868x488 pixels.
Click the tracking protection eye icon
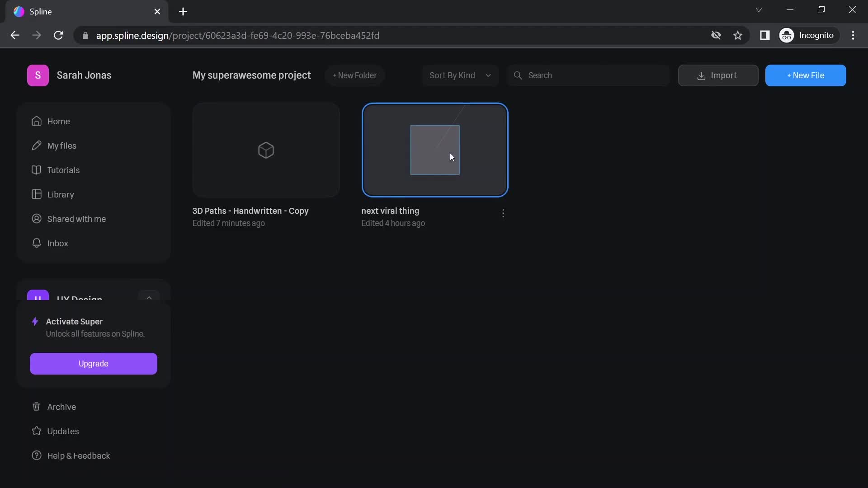tap(716, 35)
